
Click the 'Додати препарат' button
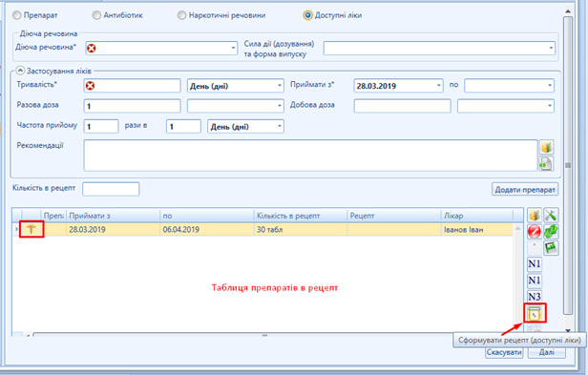pos(525,189)
